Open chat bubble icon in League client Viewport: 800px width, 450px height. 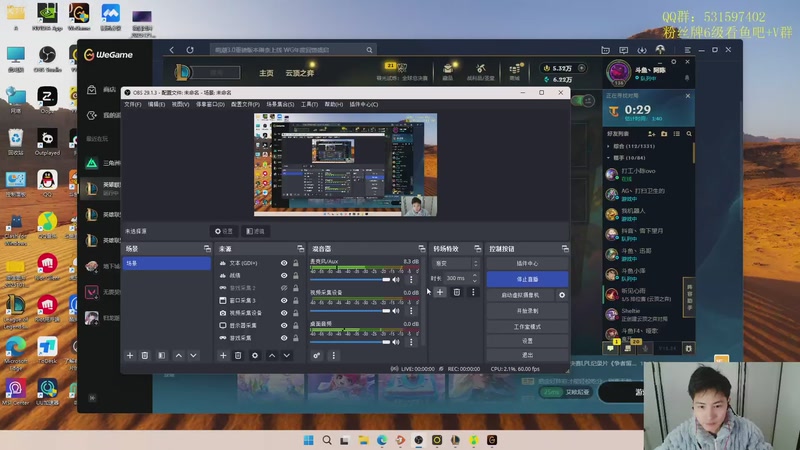610,348
